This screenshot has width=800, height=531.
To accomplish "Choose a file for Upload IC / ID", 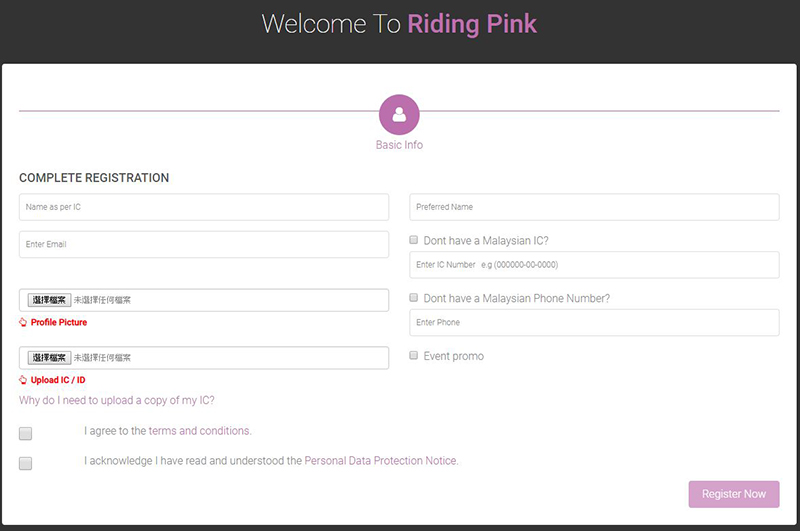I will (x=49, y=358).
